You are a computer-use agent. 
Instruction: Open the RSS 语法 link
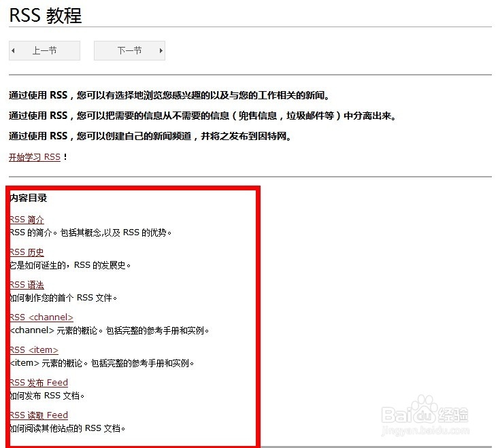(27, 285)
